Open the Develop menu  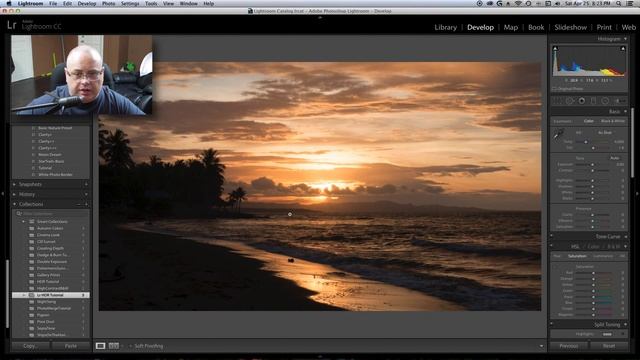pyautogui.click(x=87, y=3)
